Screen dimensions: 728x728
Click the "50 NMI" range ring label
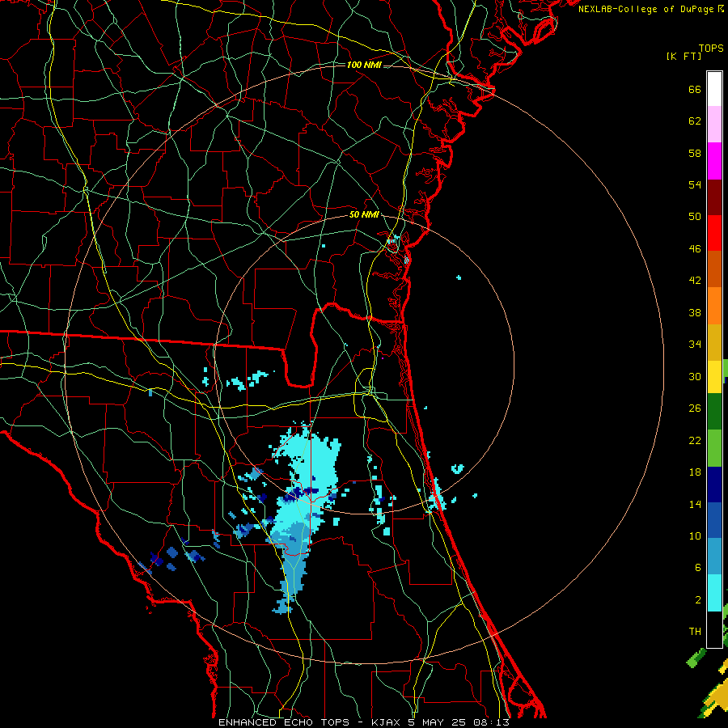pos(364,214)
